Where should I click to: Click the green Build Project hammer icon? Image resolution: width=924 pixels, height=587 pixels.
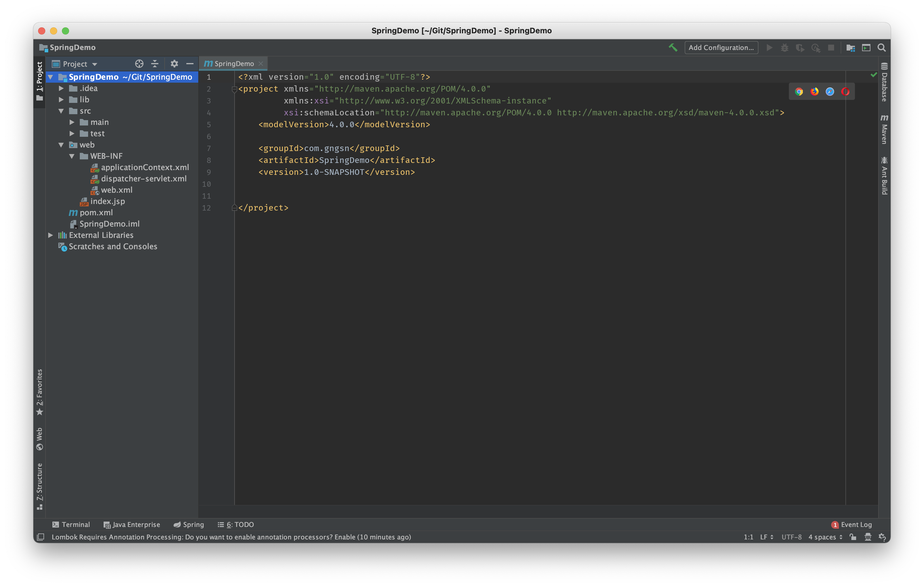tap(673, 48)
